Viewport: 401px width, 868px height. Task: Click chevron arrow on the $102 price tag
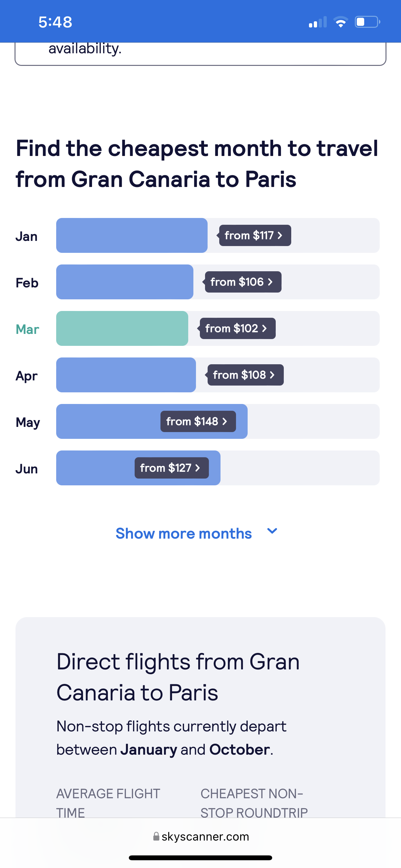[x=264, y=328]
